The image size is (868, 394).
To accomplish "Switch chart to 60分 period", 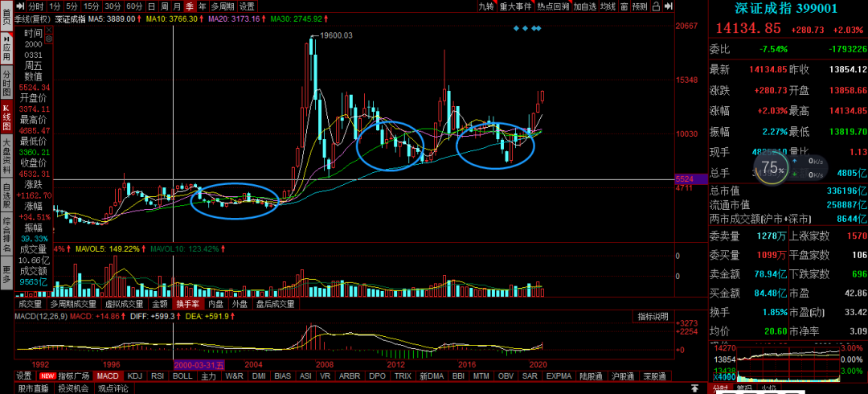I will click(x=133, y=6).
